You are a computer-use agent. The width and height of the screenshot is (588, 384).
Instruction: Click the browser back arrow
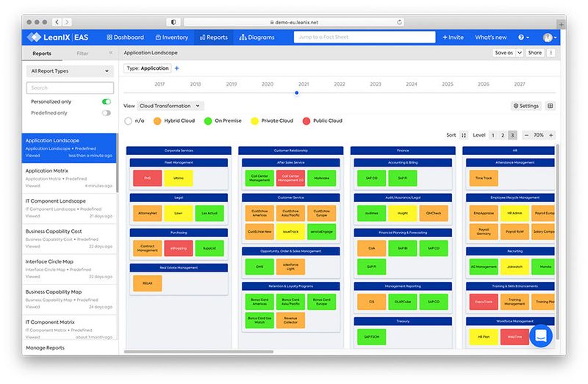(57, 22)
